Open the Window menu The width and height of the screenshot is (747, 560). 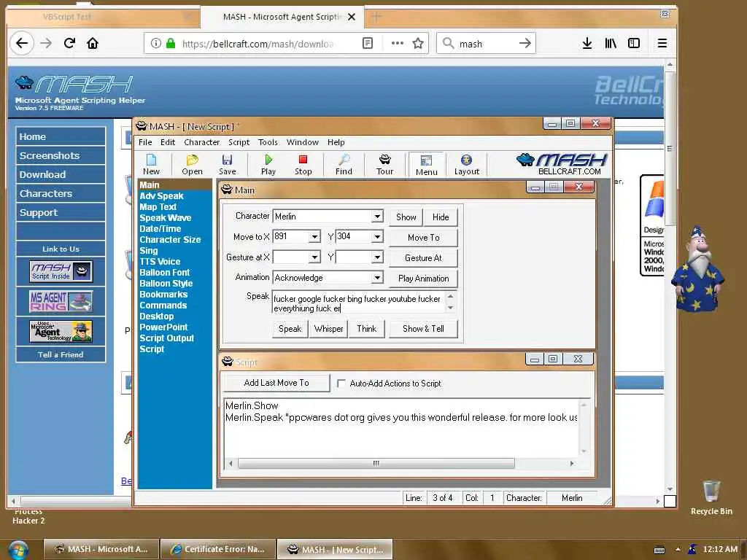tap(303, 142)
